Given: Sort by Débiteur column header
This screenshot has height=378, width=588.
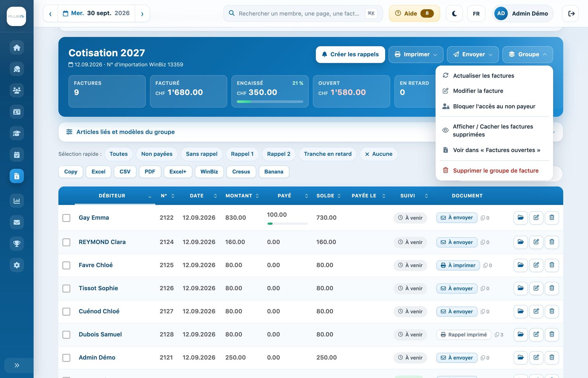Looking at the screenshot, I should point(115,196).
